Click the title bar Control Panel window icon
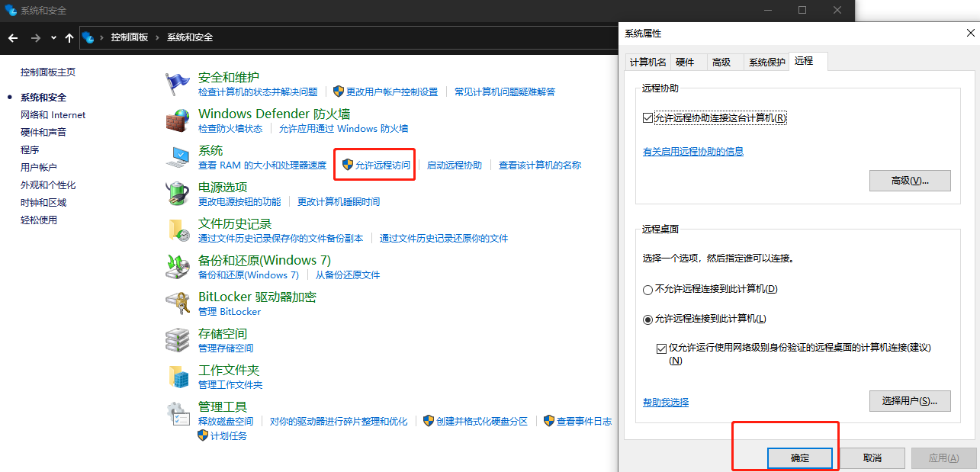Image resolution: width=980 pixels, height=472 pixels. (x=11, y=10)
